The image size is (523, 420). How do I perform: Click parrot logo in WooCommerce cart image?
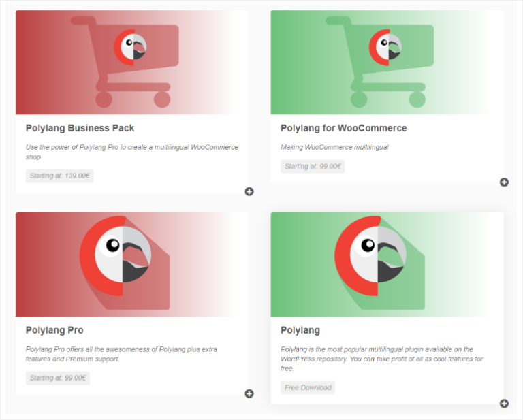pyautogui.click(x=385, y=48)
